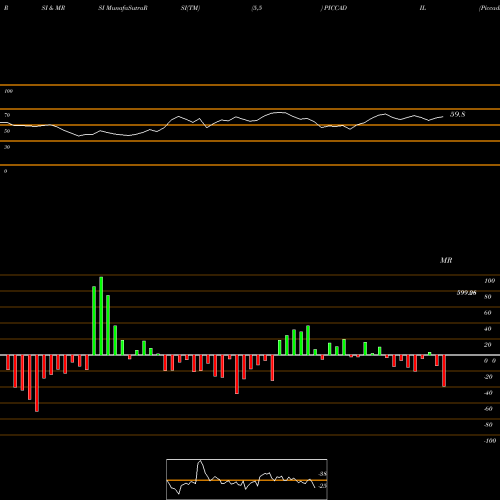Click the SI(TM) title text
The image size is (500, 500).
(190, 8)
